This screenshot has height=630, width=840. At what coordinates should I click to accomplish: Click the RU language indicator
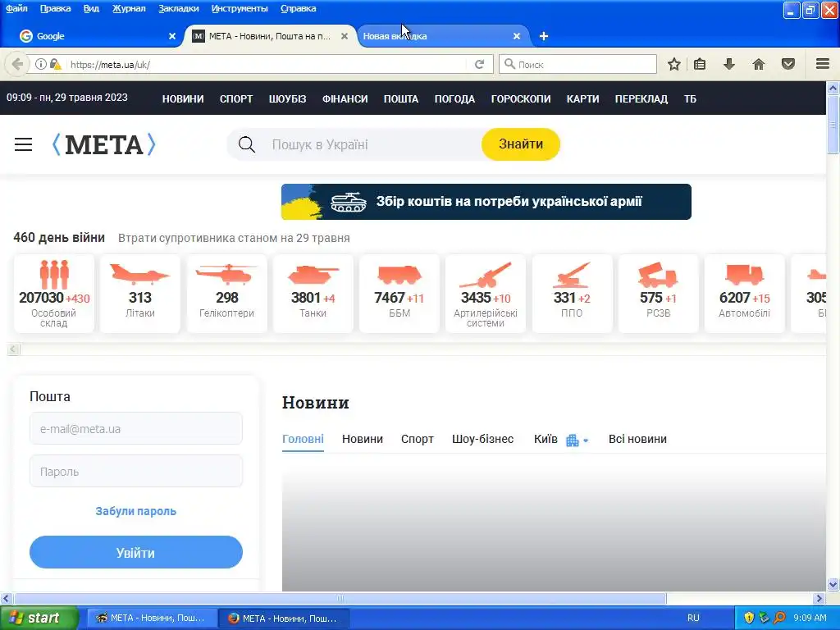point(693,618)
